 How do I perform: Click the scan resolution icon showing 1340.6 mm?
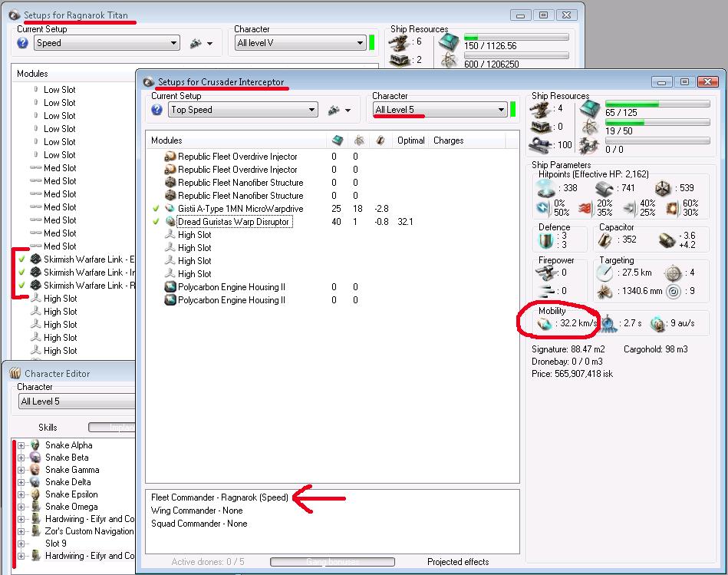click(x=604, y=292)
